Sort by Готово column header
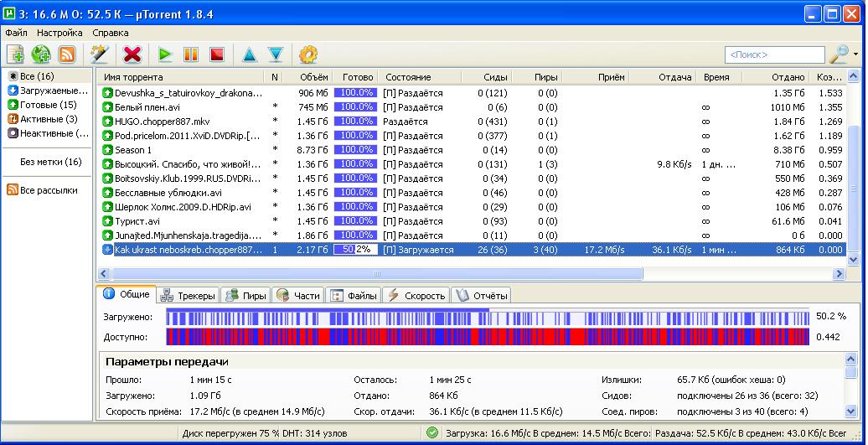This screenshot has width=868, height=445. [x=356, y=77]
